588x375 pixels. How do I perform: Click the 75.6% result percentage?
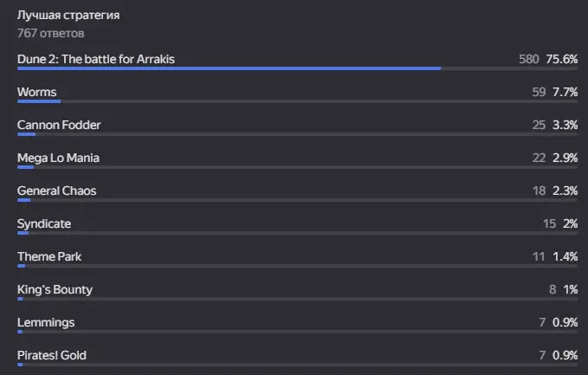pos(562,59)
